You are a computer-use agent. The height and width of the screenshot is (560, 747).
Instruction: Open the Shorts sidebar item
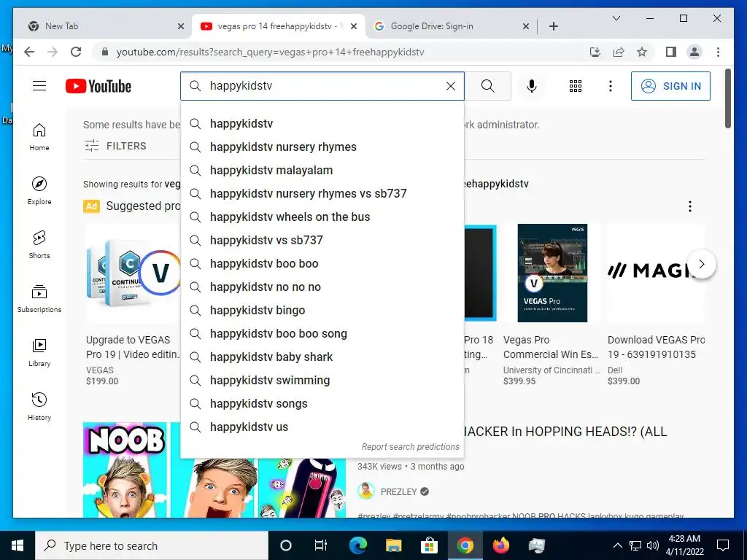[x=39, y=245]
